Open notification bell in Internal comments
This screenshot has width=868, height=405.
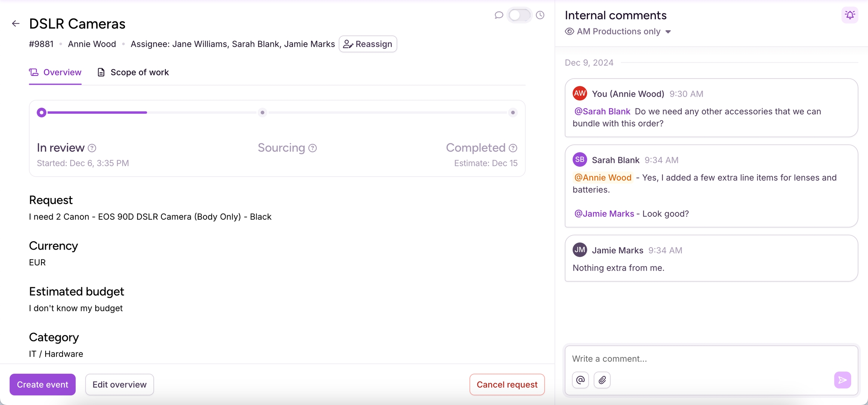[850, 15]
